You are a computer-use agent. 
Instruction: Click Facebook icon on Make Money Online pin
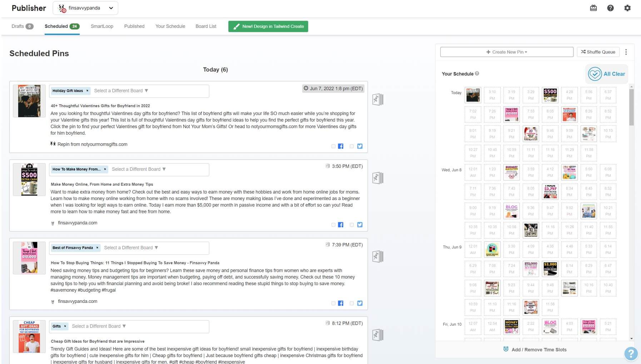(341, 225)
